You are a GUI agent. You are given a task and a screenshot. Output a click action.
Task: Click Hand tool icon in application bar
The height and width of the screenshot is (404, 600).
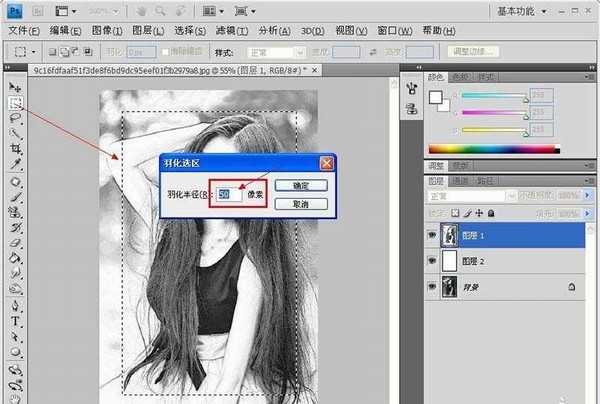coord(141,11)
